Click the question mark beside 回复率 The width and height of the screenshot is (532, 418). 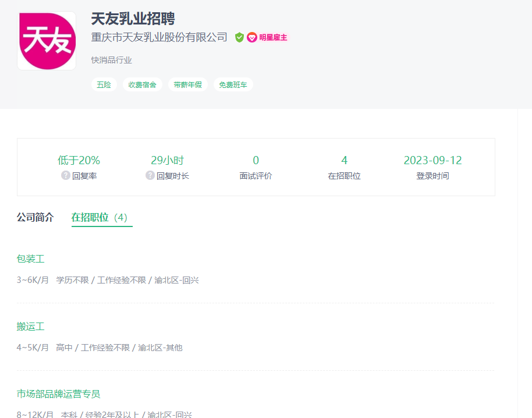point(66,175)
